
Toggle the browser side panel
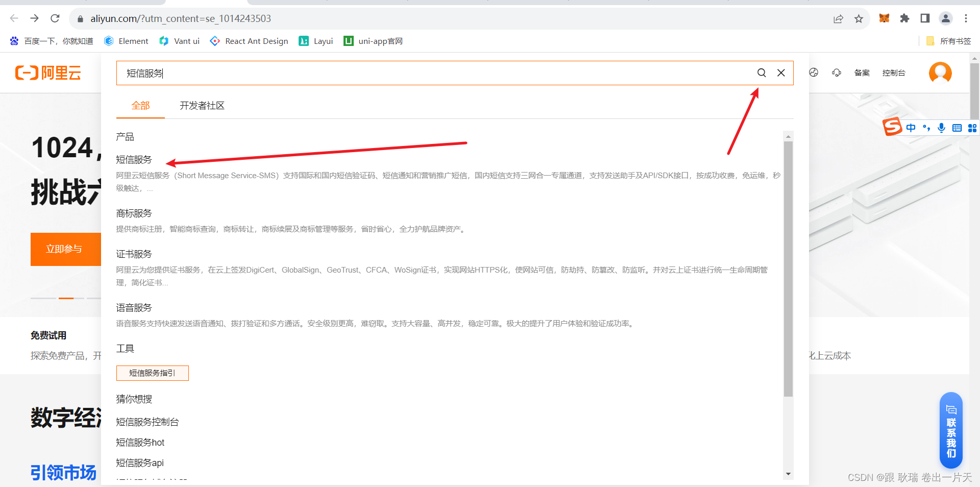[925, 18]
